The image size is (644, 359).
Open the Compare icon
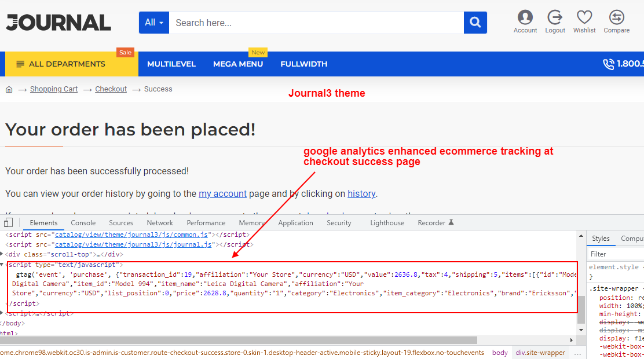click(616, 22)
